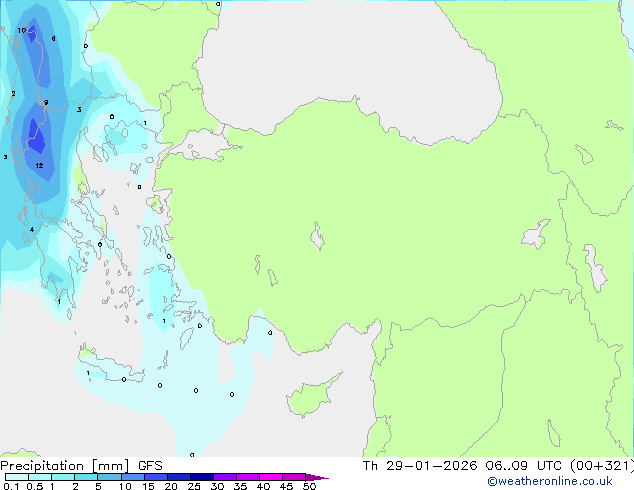The image size is (634, 490).
Task: Click the above-50 mm arrow tip of legend
Action: click(317, 477)
